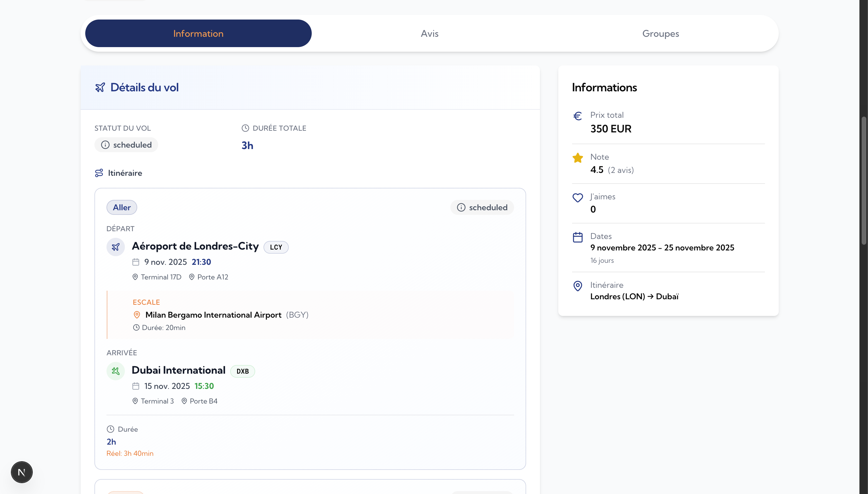This screenshot has width=868, height=494.
Task: Switch to the Information tab
Action: (198, 33)
